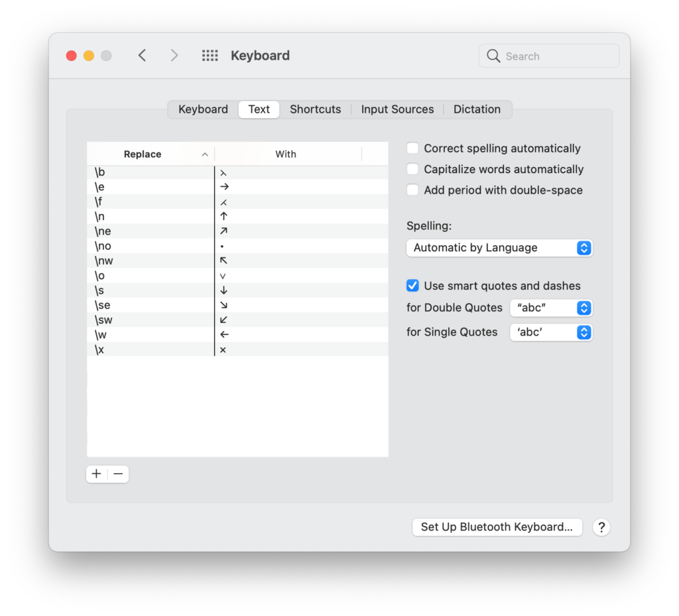Open the Single Quotes style dropdown

[550, 332]
